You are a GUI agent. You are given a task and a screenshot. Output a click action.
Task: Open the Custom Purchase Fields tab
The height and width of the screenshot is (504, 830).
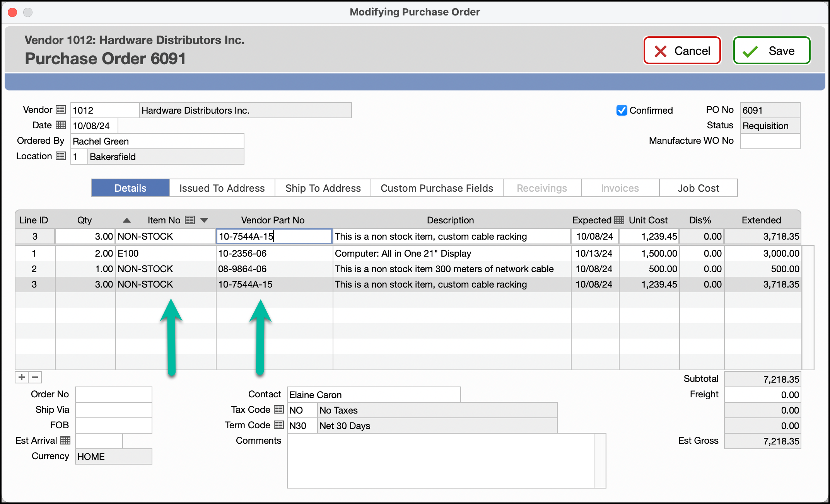(437, 188)
